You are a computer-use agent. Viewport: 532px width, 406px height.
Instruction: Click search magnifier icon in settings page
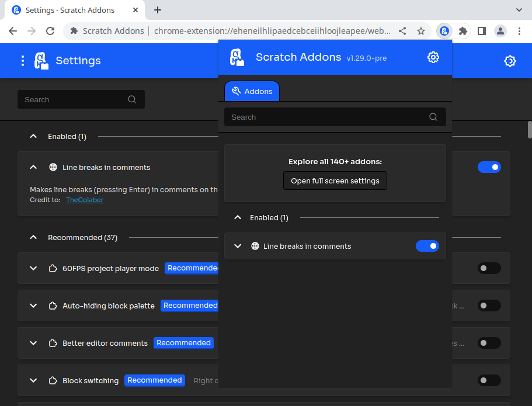click(x=132, y=99)
